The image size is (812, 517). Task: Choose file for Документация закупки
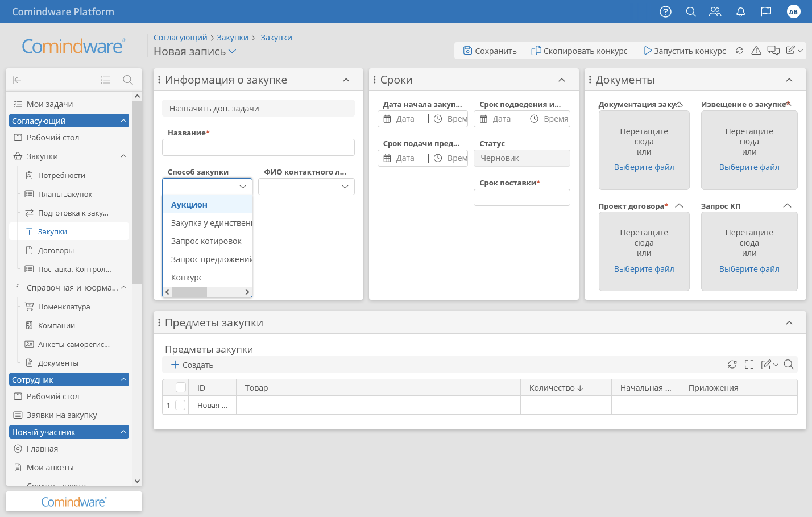coord(644,167)
